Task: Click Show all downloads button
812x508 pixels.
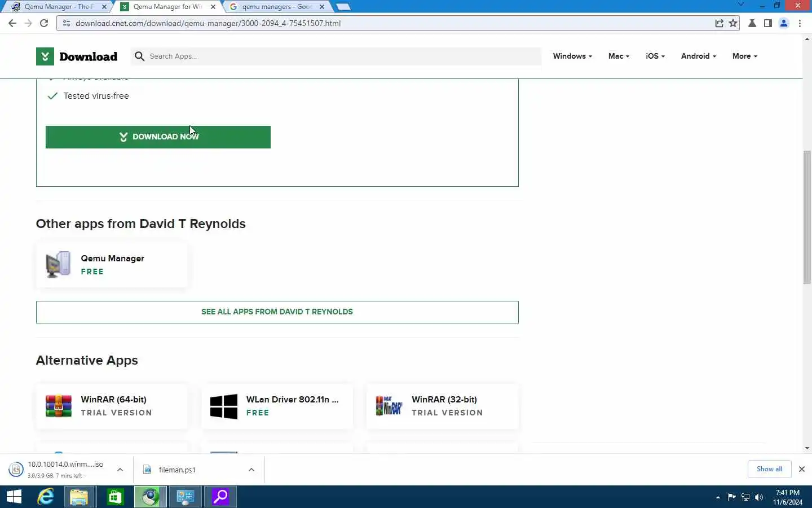Action: [x=769, y=469]
